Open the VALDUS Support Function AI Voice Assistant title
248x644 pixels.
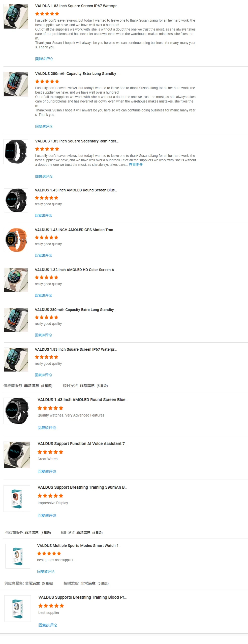click(82, 443)
